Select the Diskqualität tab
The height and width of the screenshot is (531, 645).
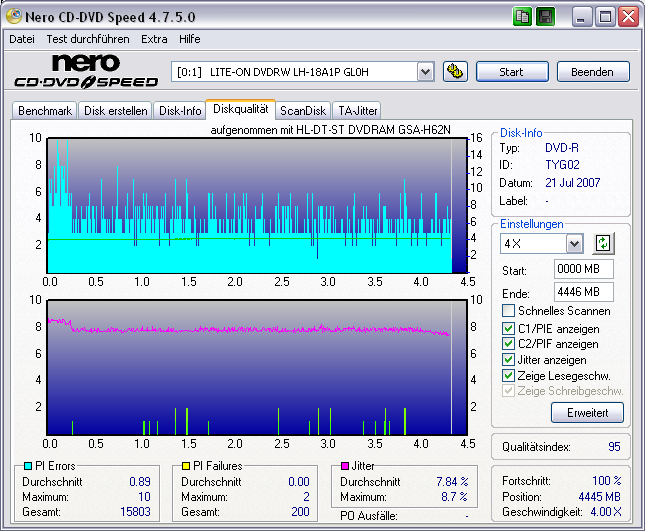[241, 109]
